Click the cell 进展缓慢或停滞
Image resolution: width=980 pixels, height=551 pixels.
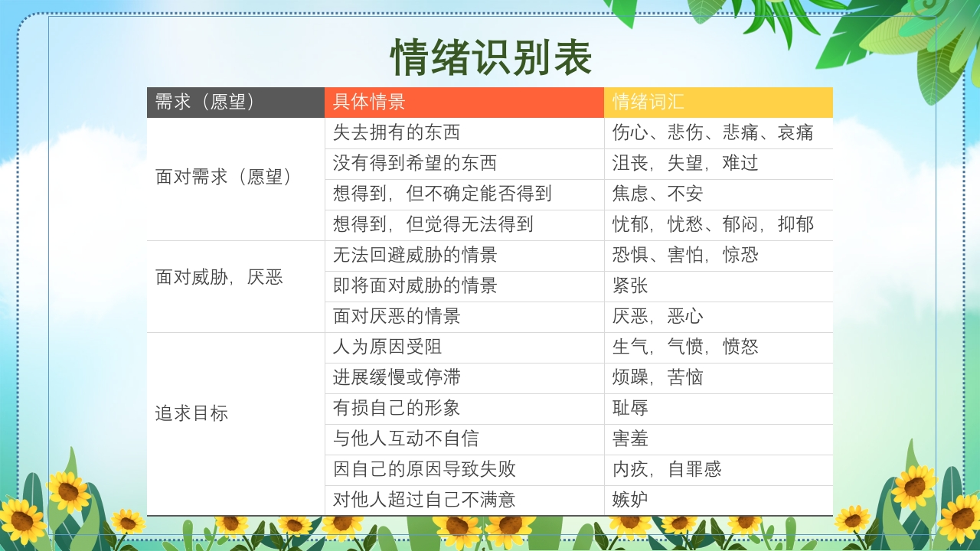pyautogui.click(x=464, y=378)
